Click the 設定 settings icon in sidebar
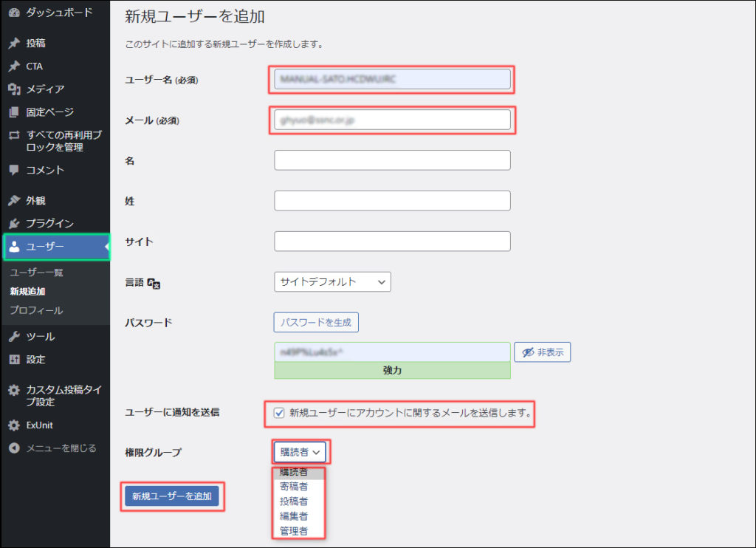Image resolution: width=756 pixels, height=548 pixels. (x=14, y=360)
